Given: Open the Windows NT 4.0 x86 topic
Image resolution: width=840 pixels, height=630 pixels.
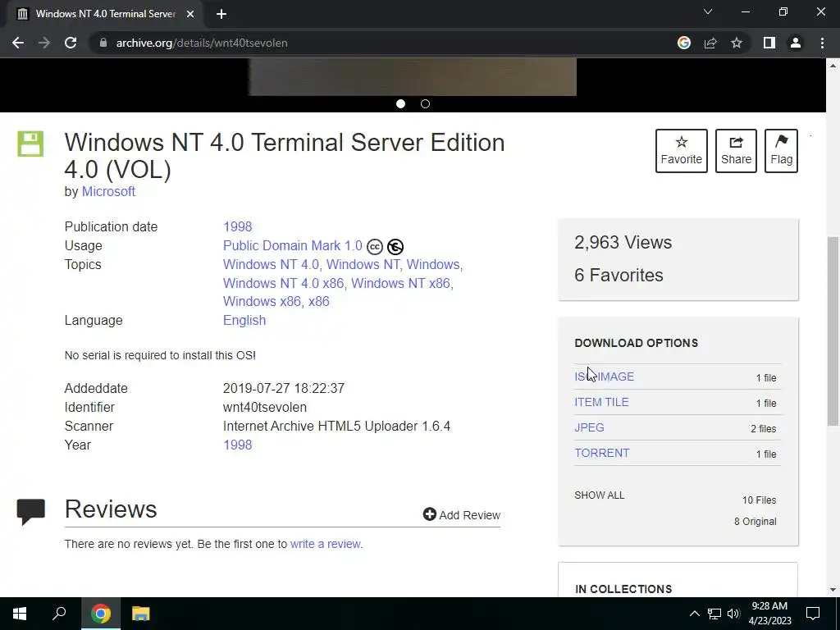Looking at the screenshot, I should (x=283, y=283).
